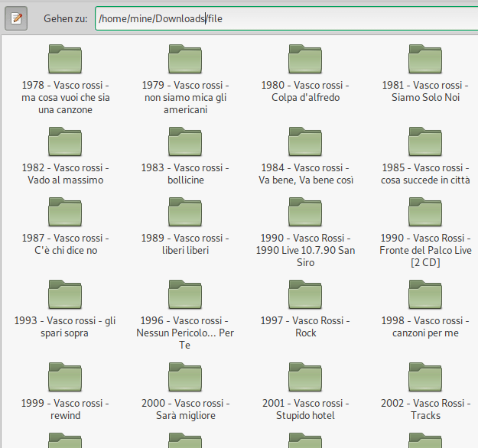Click label 'Fronte del Palco Live [2 CD]'
The height and width of the screenshot is (448, 478).
click(x=425, y=256)
